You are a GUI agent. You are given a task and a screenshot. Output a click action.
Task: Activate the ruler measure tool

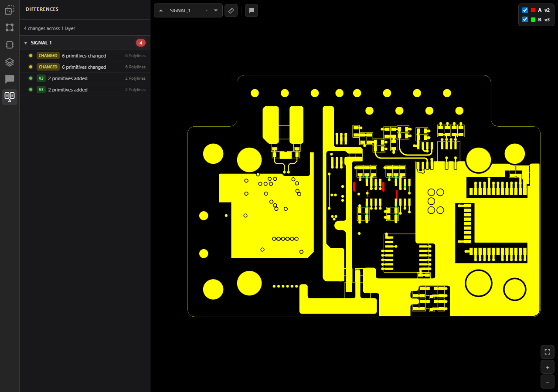[x=231, y=10]
